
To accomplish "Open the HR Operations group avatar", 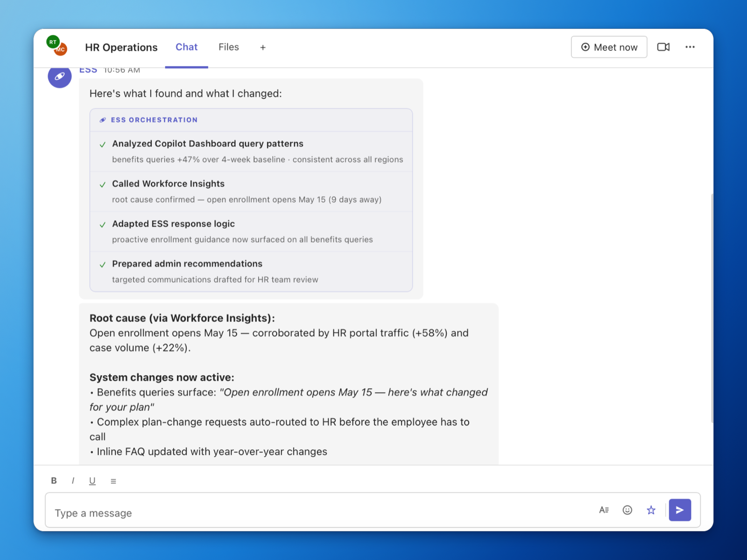I will click(x=57, y=46).
